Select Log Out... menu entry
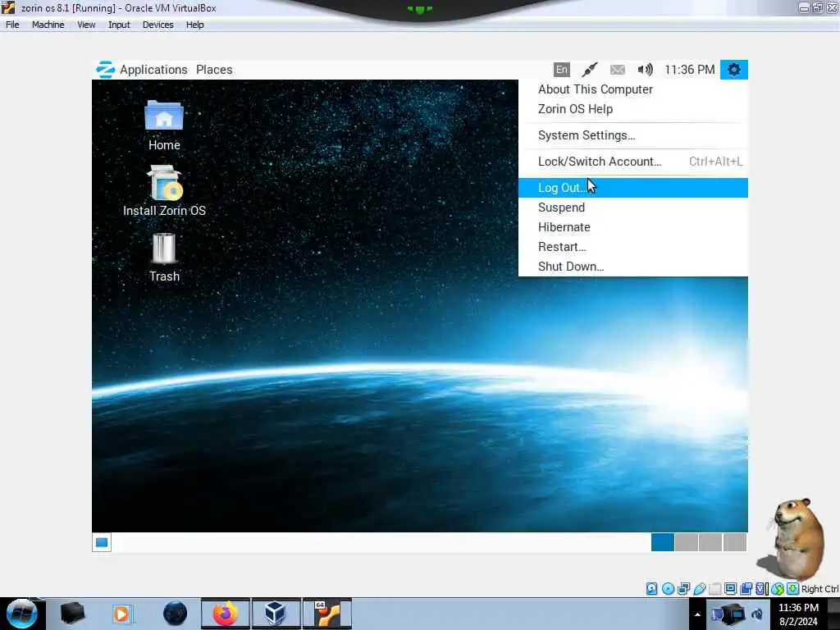Image resolution: width=840 pixels, height=630 pixels. (632, 188)
